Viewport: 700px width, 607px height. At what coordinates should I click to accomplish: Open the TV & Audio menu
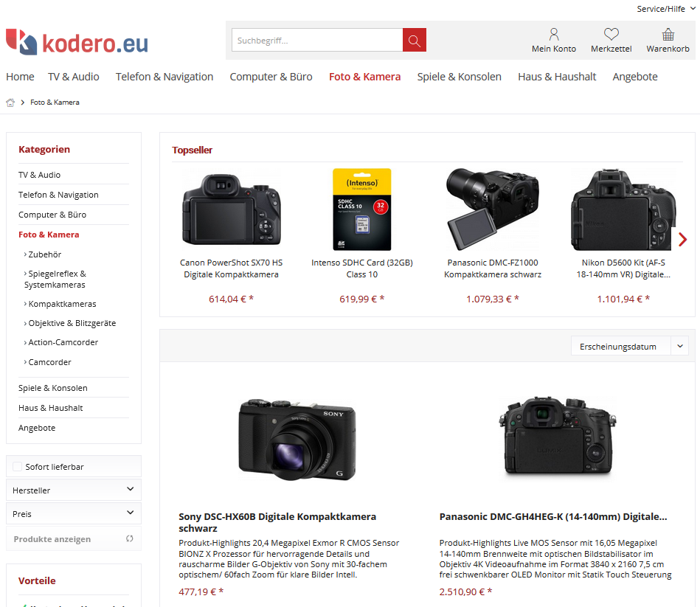pyautogui.click(x=74, y=77)
